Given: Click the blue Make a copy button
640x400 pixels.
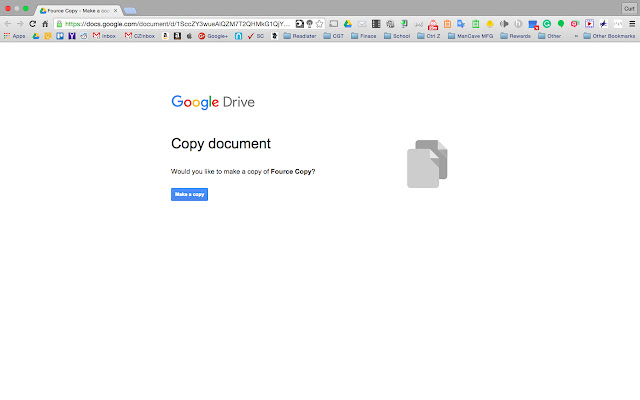Looking at the screenshot, I should coord(189,194).
